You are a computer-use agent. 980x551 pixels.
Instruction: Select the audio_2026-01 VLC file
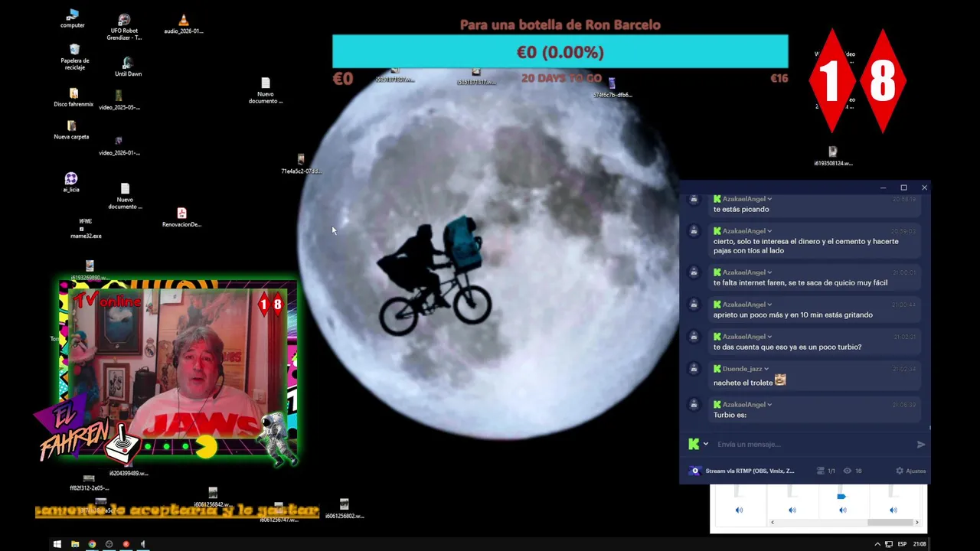tap(183, 24)
